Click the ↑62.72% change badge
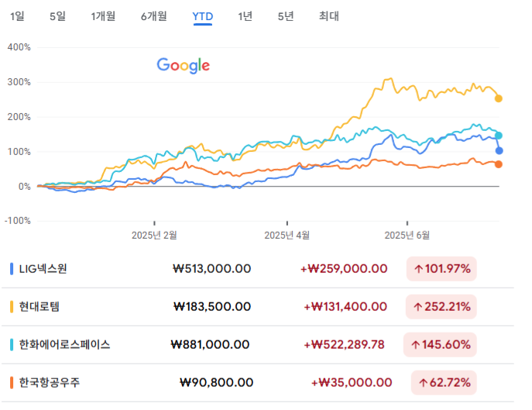532x410 pixels. (444, 383)
